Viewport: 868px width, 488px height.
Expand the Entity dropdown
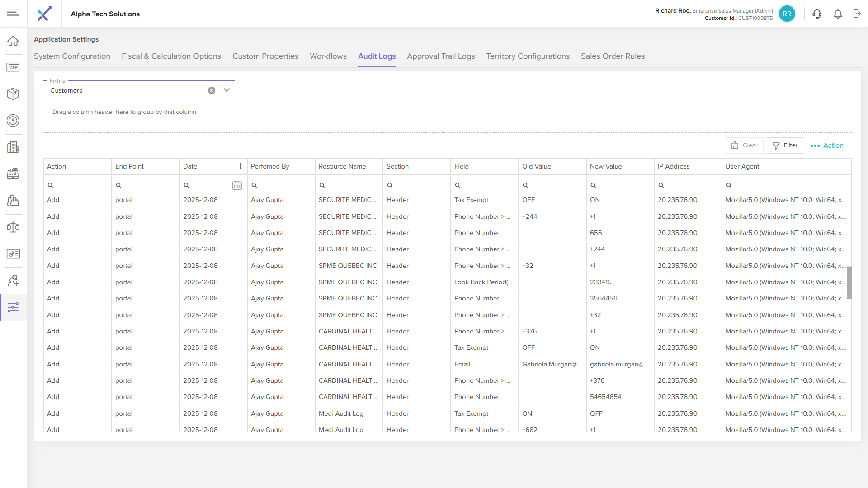point(227,90)
